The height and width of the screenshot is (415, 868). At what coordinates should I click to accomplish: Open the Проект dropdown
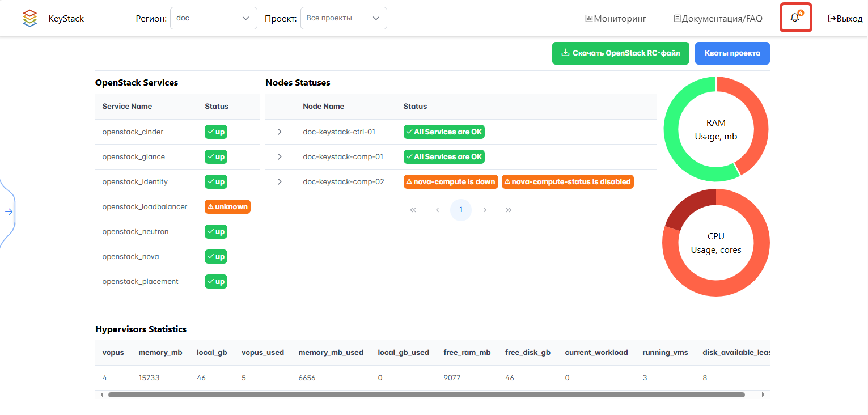click(x=344, y=18)
